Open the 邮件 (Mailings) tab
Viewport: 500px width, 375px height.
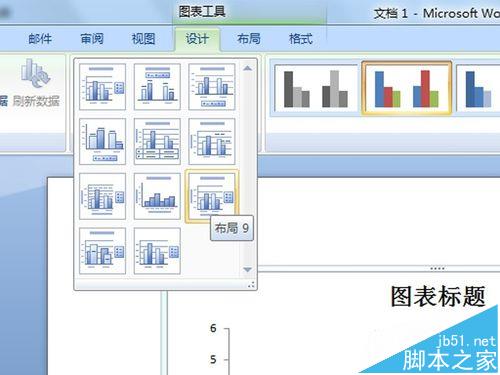coord(40,39)
